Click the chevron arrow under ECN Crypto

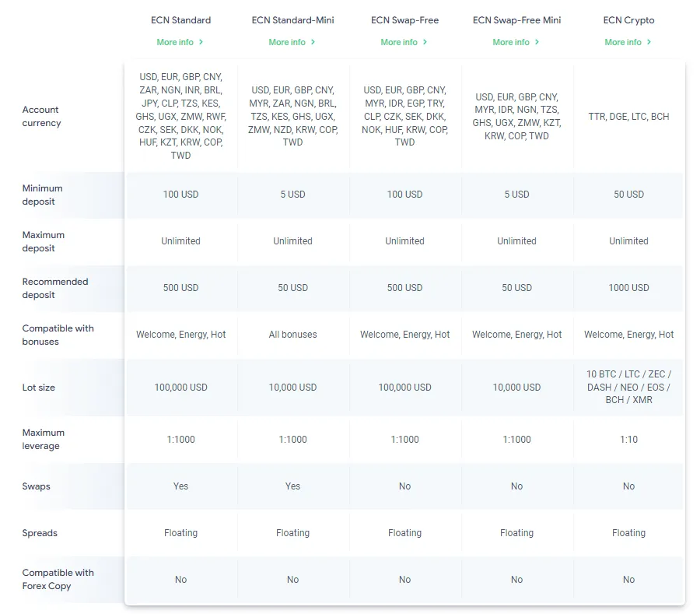649,42
